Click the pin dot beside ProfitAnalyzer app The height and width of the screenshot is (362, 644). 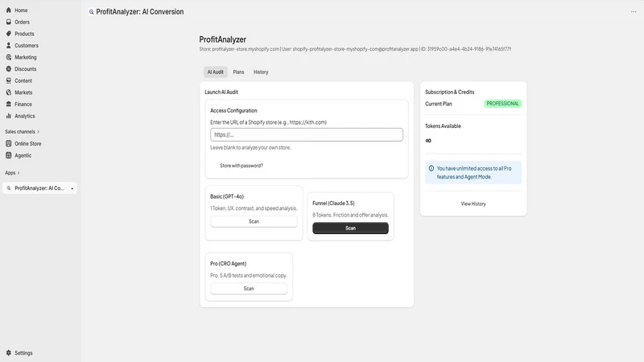72,188
